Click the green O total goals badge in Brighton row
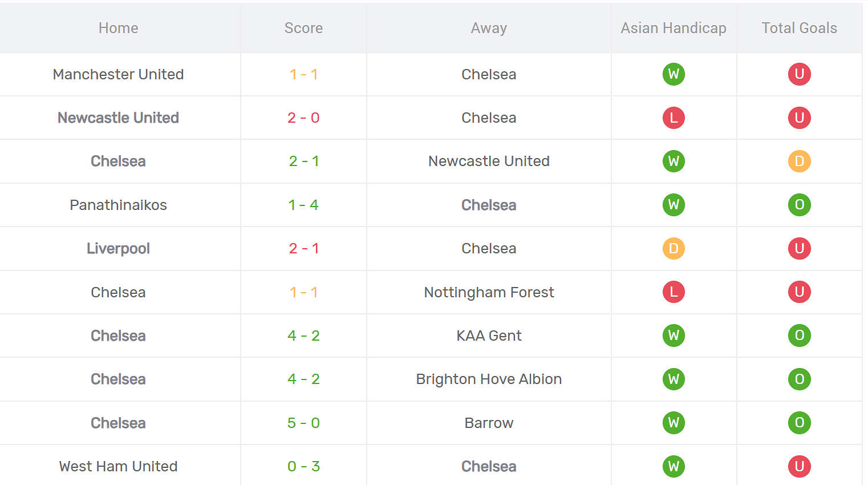The image size is (868, 485). pyautogui.click(x=799, y=379)
